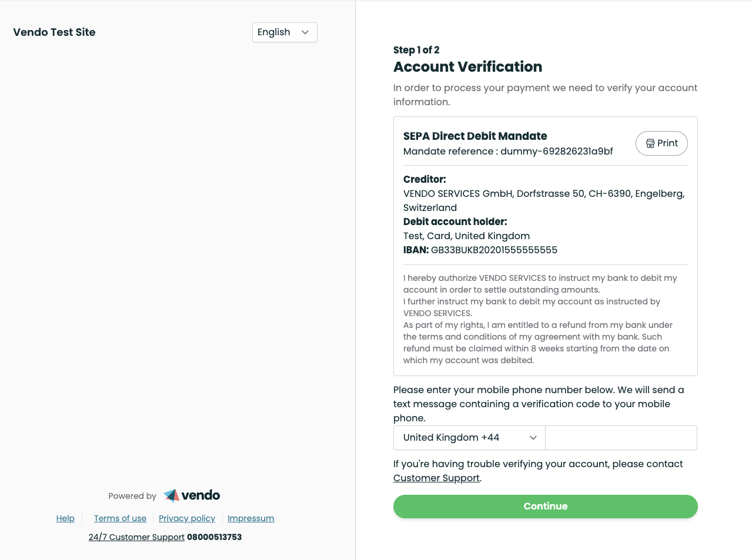Open the United Kingdom +44 country selector
This screenshot has width=752, height=560.
469,438
